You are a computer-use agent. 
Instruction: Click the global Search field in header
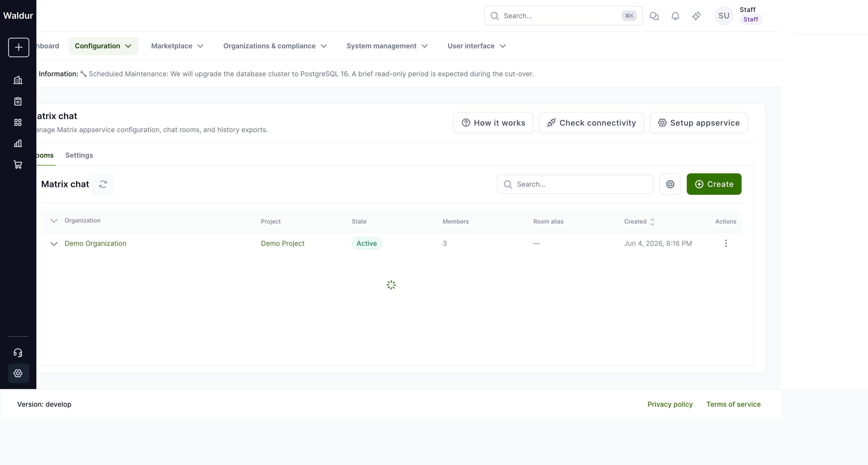563,16
